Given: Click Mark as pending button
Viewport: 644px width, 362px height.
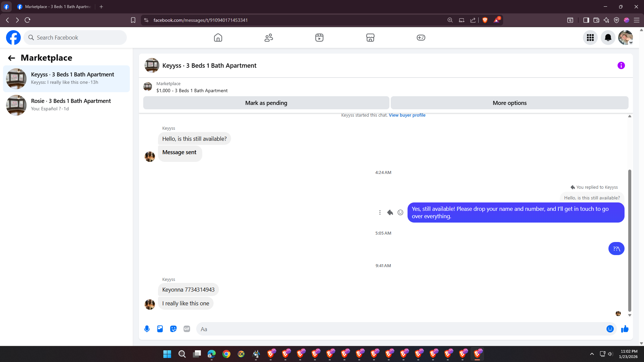Looking at the screenshot, I should (266, 103).
